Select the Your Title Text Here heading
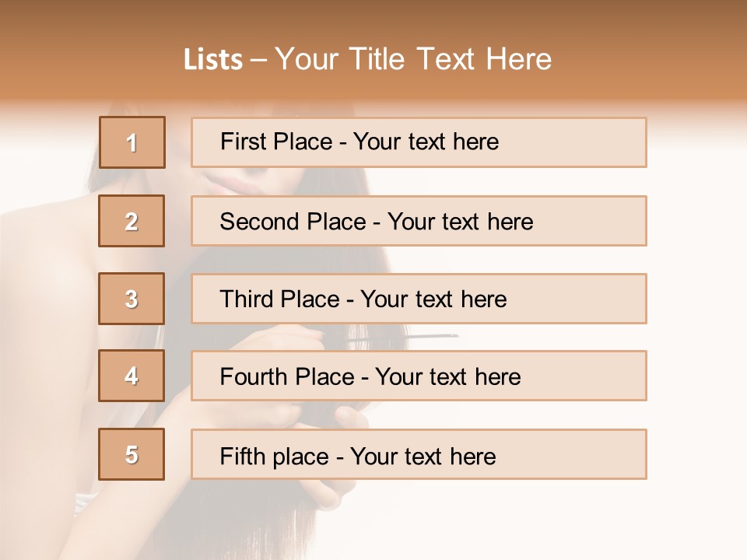This screenshot has height=560, width=747. point(413,60)
